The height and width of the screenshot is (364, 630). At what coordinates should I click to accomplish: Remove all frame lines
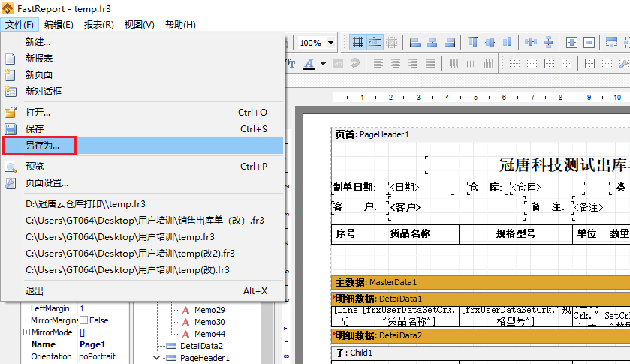(607, 64)
